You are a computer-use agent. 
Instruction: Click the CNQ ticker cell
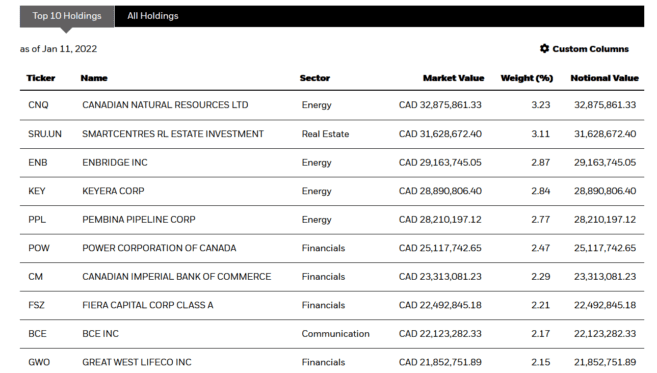pos(38,105)
